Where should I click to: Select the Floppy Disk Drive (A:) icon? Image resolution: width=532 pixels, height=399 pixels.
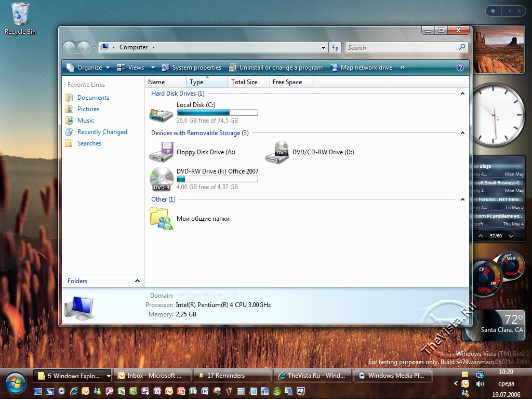click(161, 152)
